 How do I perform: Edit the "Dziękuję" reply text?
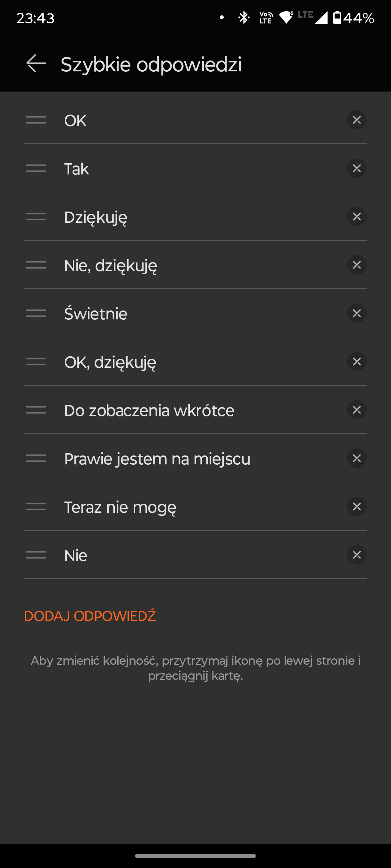pyautogui.click(x=96, y=217)
